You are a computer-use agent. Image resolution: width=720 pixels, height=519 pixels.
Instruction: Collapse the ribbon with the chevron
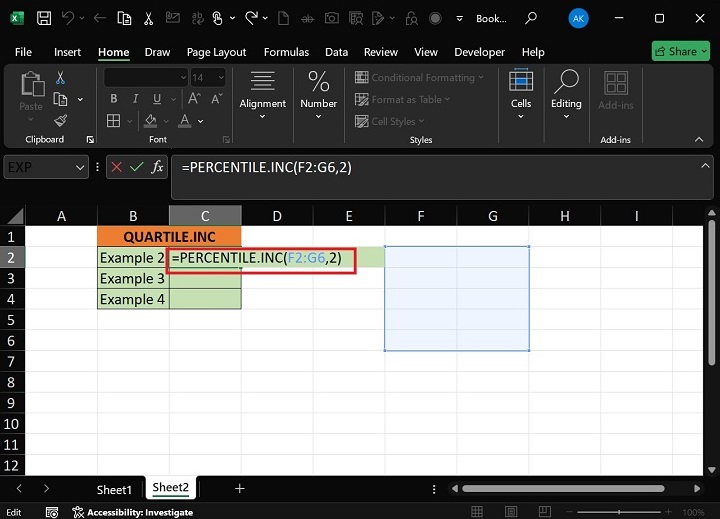[699, 140]
